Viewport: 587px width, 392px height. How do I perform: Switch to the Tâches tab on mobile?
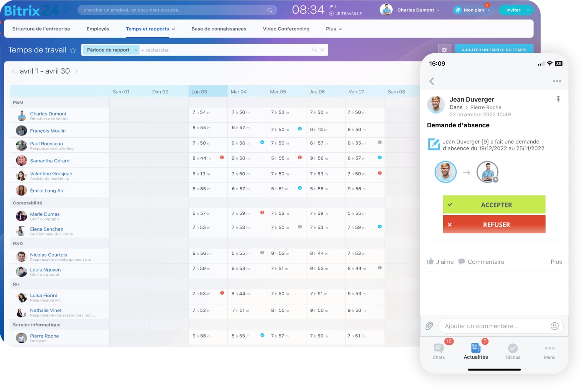pos(513,351)
